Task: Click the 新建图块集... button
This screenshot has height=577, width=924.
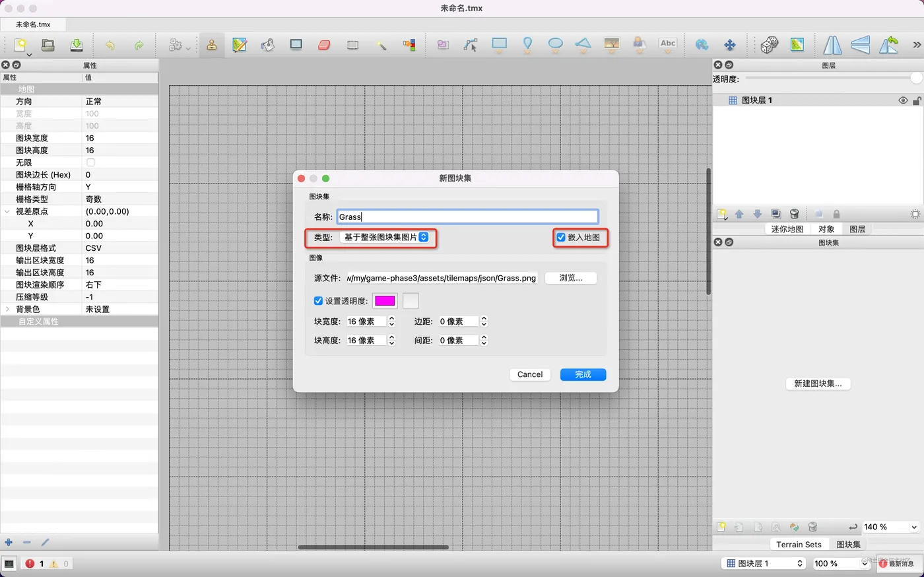Action: click(x=818, y=384)
